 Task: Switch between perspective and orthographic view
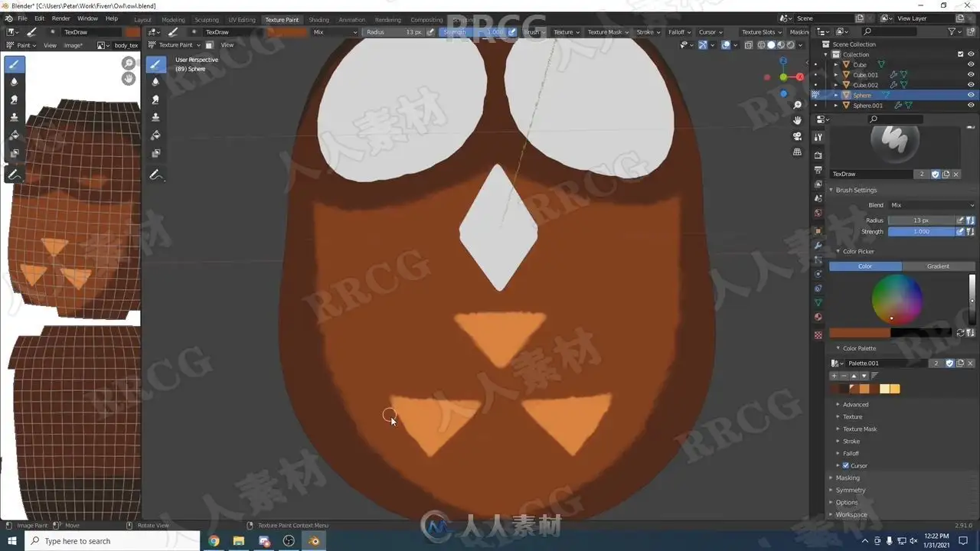click(797, 152)
